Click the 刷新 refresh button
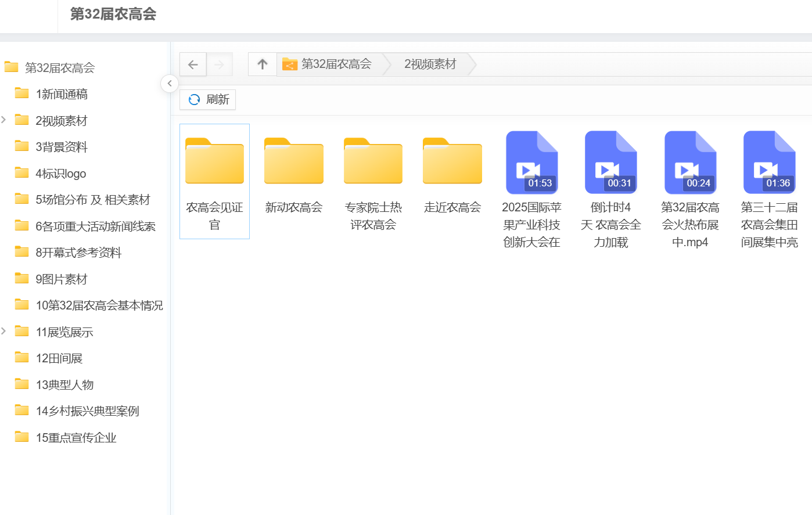812x515 pixels. click(208, 99)
